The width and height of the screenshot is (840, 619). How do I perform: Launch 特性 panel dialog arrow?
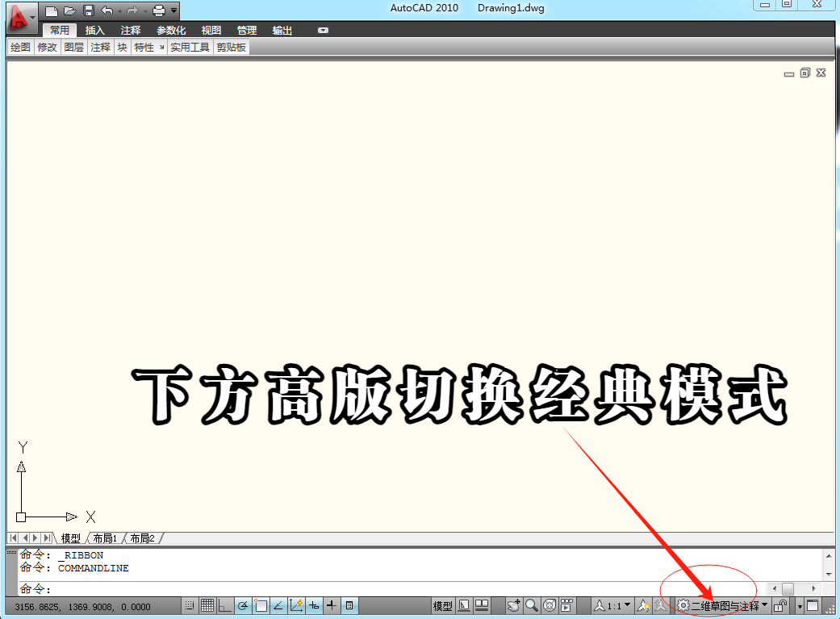coord(161,47)
